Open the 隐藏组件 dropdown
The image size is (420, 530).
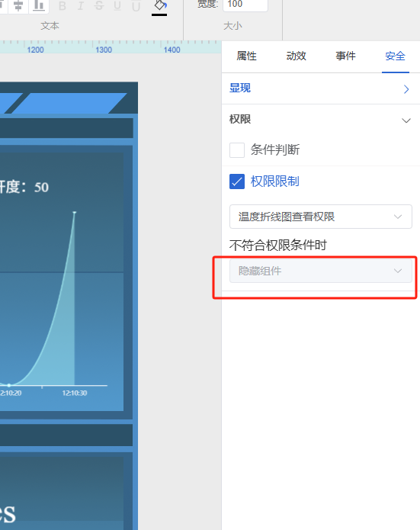click(320, 271)
